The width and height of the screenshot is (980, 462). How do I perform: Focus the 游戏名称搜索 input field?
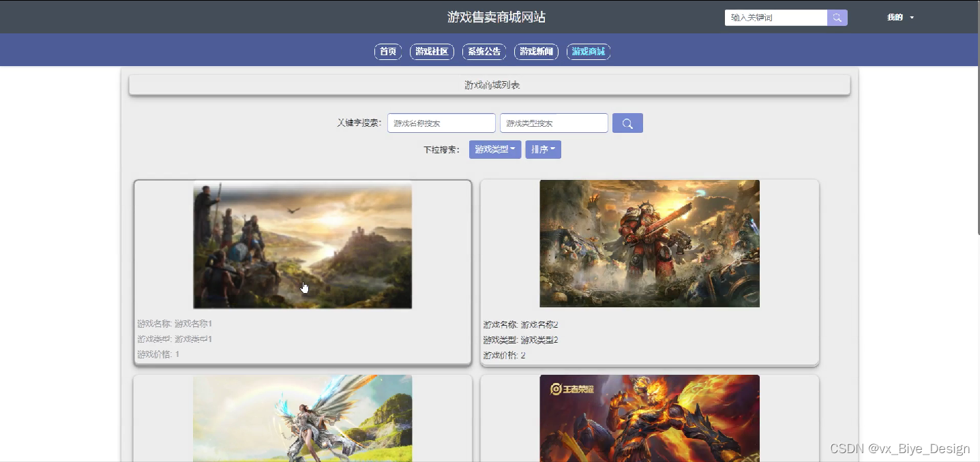tap(441, 123)
